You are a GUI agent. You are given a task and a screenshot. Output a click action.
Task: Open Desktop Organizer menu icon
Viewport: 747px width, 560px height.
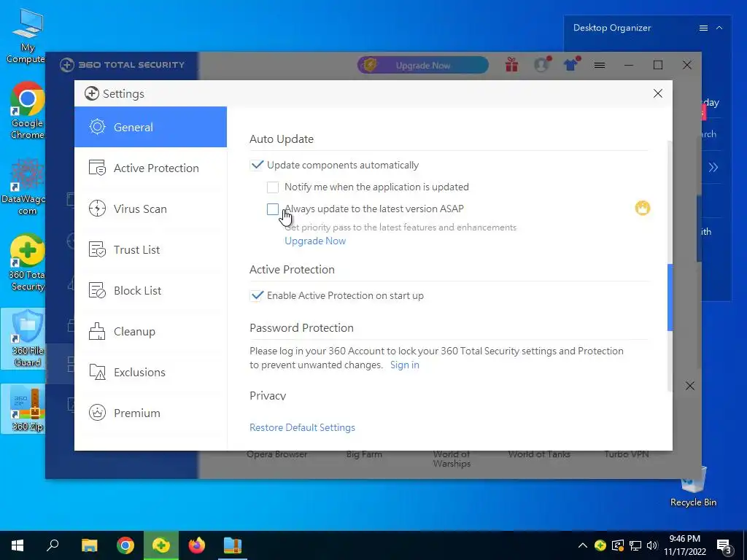(703, 28)
